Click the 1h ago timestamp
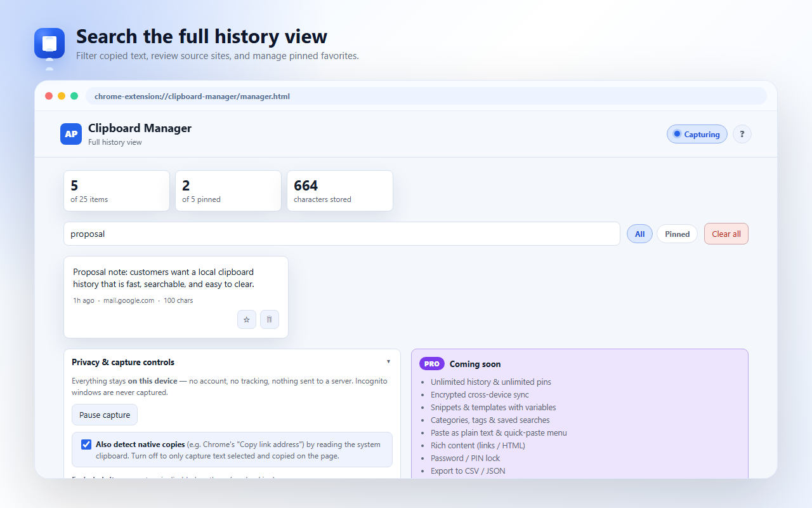 pyautogui.click(x=84, y=300)
